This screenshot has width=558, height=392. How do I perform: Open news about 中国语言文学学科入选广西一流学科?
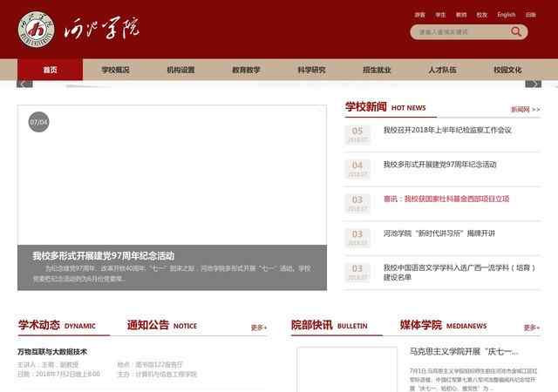pyautogui.click(x=459, y=272)
